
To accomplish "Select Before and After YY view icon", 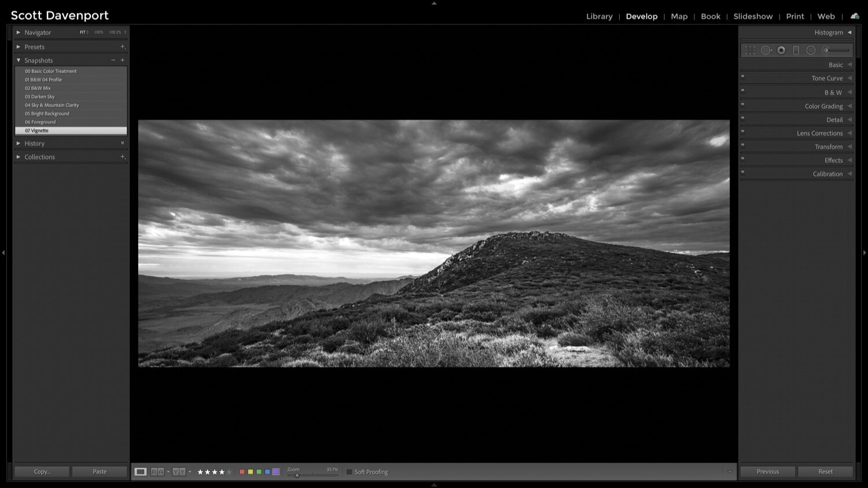I will point(179,472).
